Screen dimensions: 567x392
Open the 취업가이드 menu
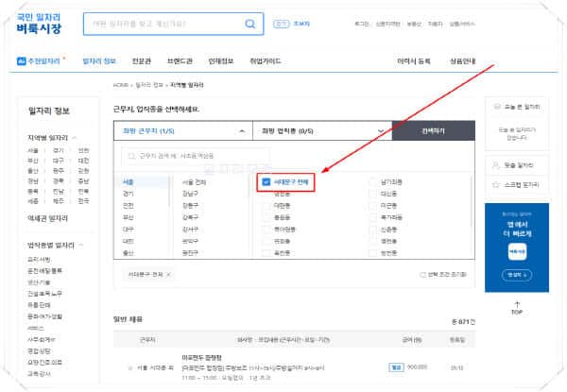click(x=265, y=61)
